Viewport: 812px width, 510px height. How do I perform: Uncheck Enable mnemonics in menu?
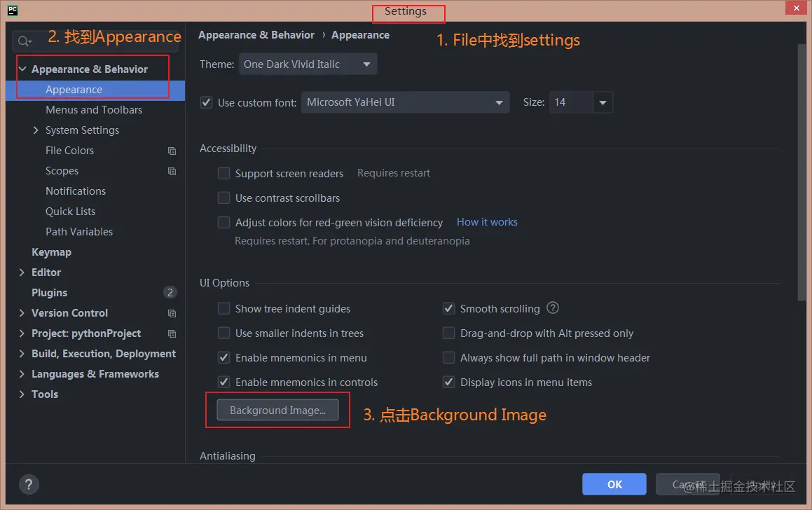[x=223, y=358]
